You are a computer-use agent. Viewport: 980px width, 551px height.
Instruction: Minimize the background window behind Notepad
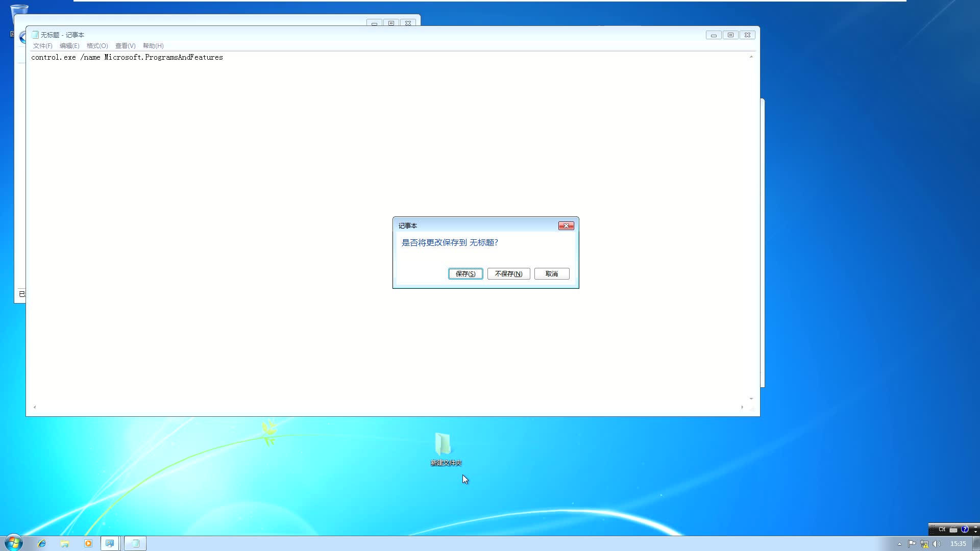pyautogui.click(x=374, y=23)
